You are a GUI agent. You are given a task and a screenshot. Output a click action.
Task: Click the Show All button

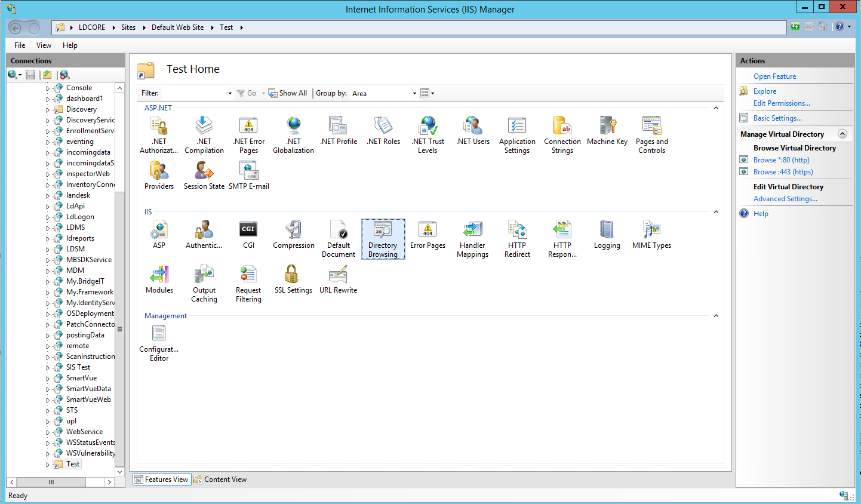(x=288, y=93)
